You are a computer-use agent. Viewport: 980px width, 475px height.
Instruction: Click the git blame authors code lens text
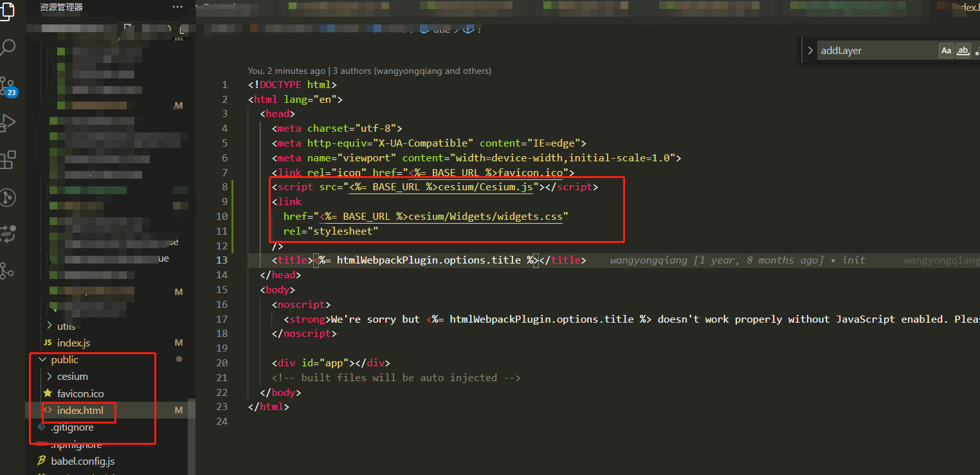[x=370, y=71]
